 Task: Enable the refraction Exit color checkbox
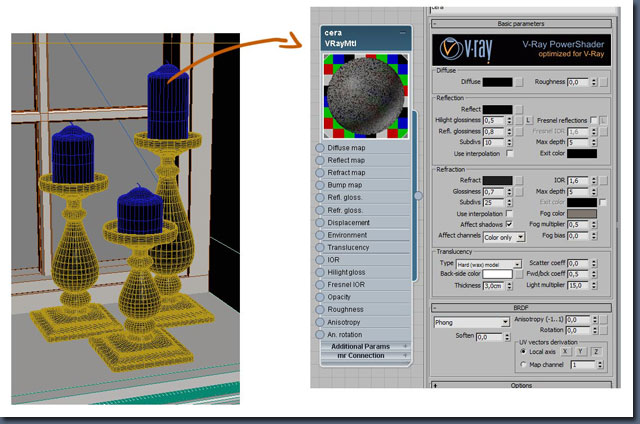(603, 202)
